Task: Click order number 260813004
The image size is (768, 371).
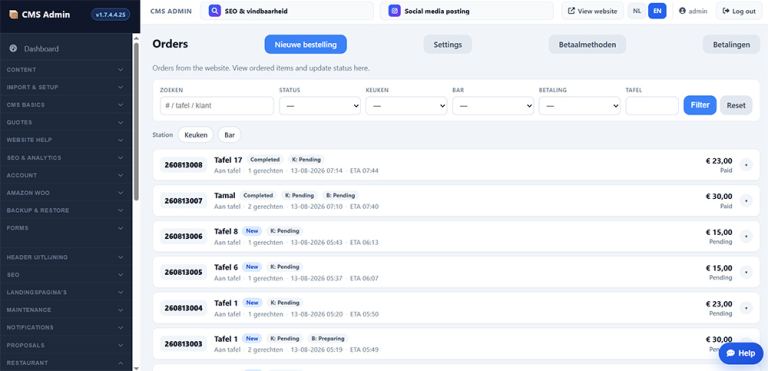Action: click(x=184, y=308)
